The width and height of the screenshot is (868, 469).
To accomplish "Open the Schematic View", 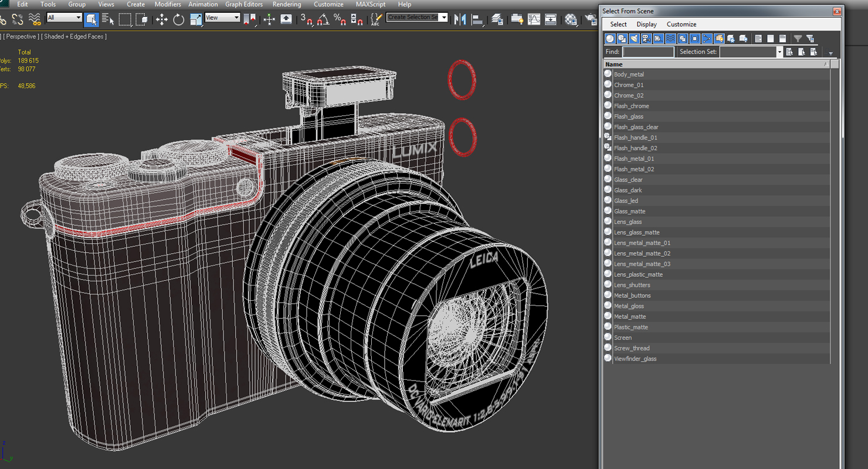I will click(551, 19).
